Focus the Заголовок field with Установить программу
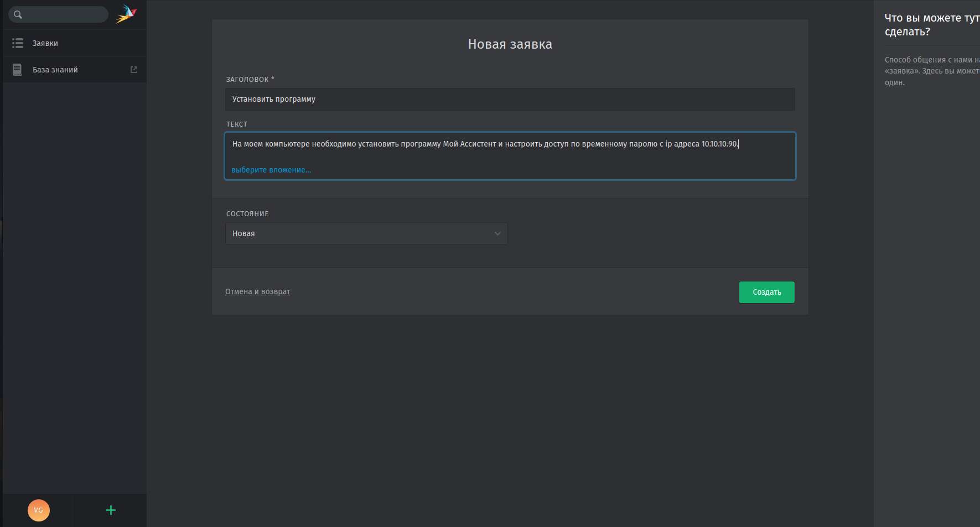The image size is (980, 527). pyautogui.click(x=509, y=100)
